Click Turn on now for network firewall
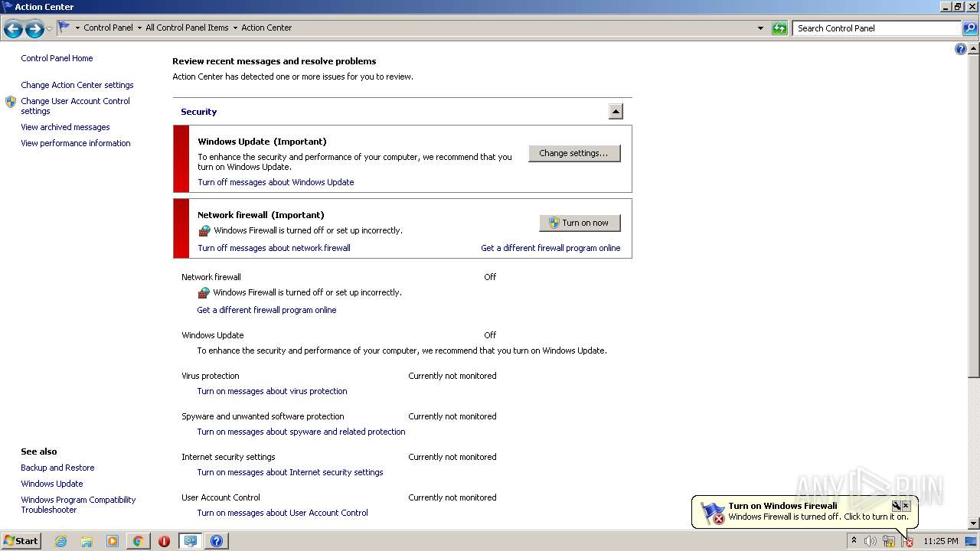Image resolution: width=980 pixels, height=551 pixels. pyautogui.click(x=580, y=223)
